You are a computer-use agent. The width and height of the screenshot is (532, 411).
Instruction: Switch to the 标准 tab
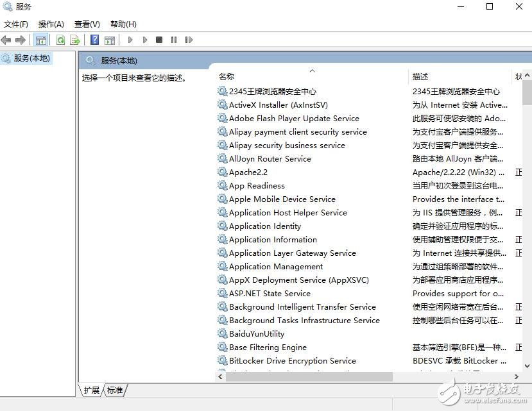115,390
